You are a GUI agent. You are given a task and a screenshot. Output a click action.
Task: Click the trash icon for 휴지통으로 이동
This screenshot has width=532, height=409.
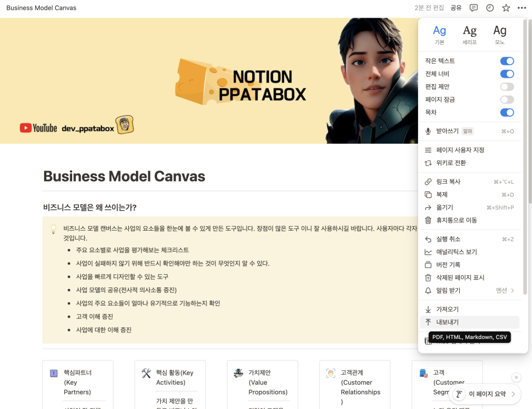pos(428,220)
